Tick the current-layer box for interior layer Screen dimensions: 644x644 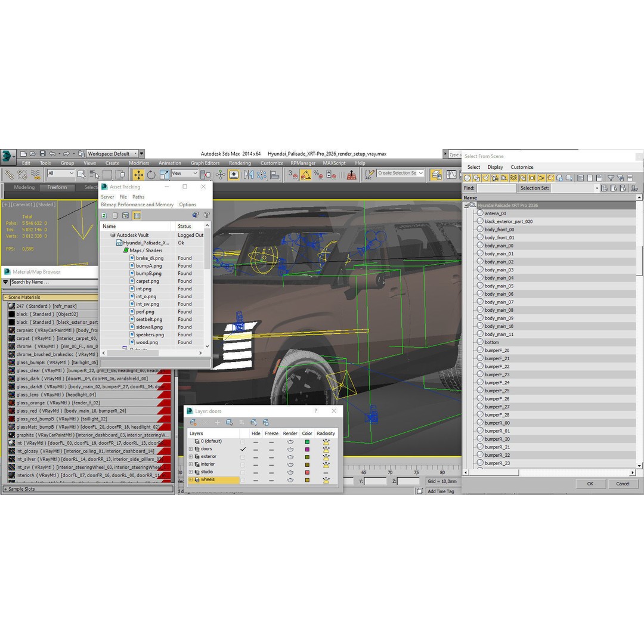click(x=243, y=465)
